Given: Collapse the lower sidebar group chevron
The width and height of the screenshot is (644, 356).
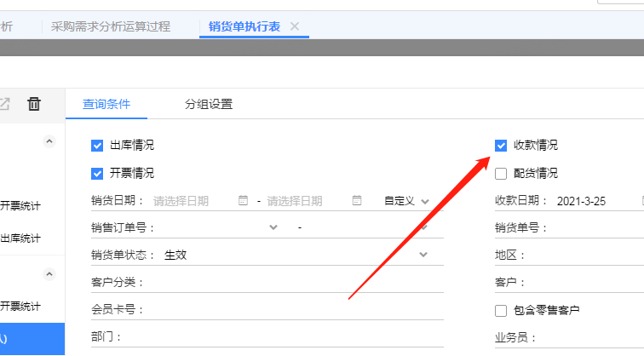Looking at the screenshot, I should tap(49, 274).
